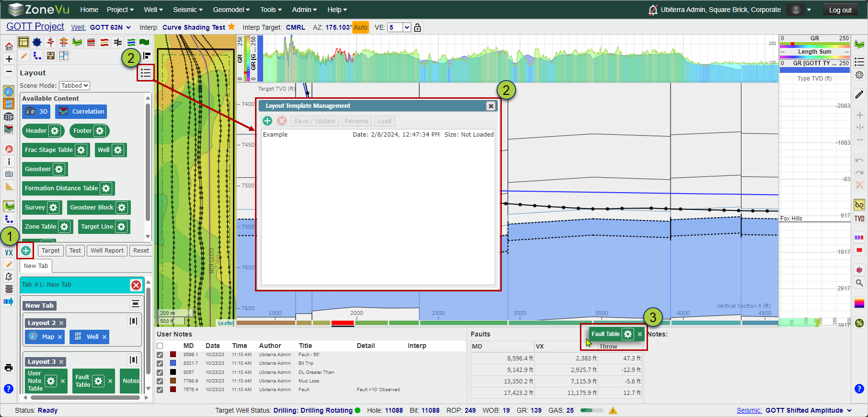Zoom out with the minus icon
The width and height of the screenshot is (868, 417).
[x=9, y=71]
